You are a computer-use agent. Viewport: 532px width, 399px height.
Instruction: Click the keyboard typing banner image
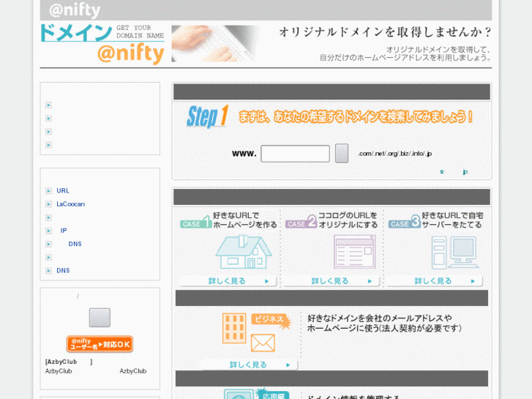215,43
